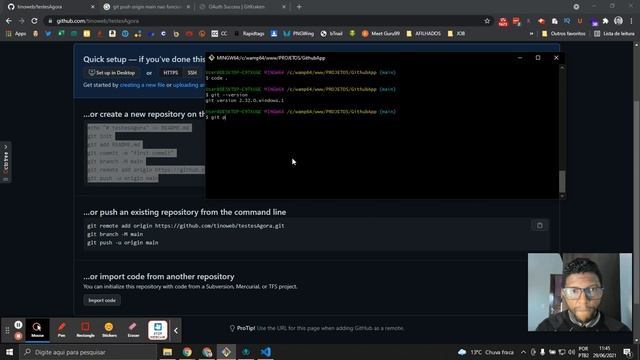Expand the left side panel tab

pos(6,162)
